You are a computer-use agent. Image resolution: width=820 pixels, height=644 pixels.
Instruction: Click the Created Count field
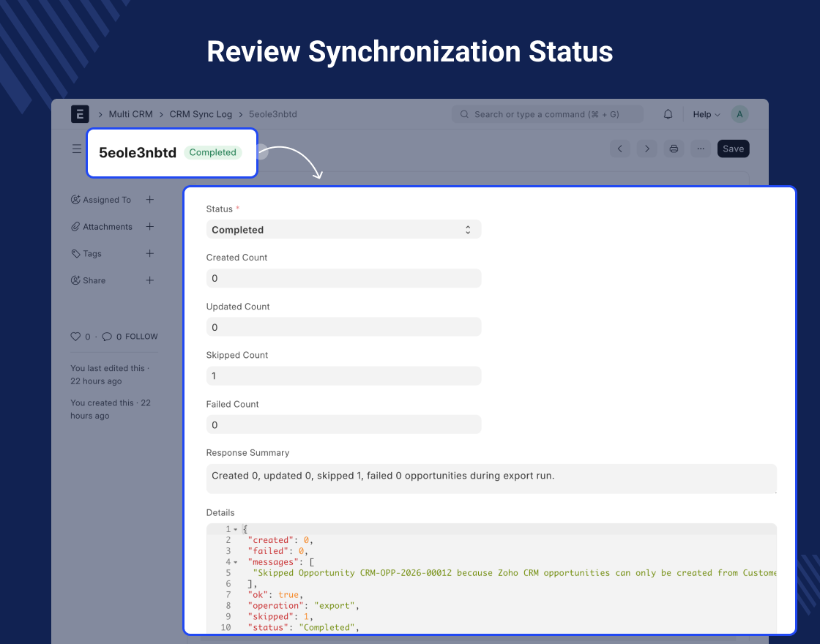343,278
